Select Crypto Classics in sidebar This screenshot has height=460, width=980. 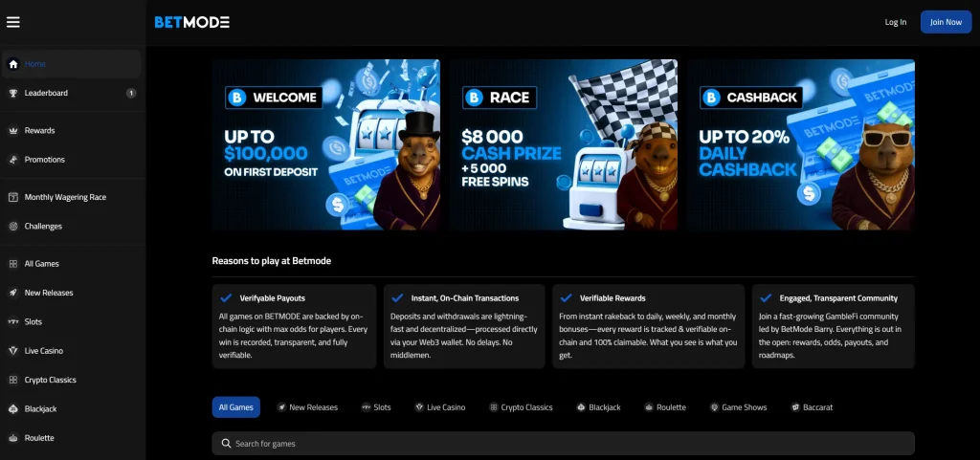[x=50, y=380]
